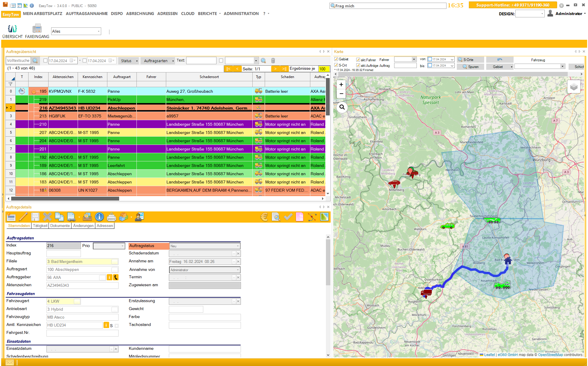Open the DISPO menu
588x366 pixels.
[x=117, y=14]
